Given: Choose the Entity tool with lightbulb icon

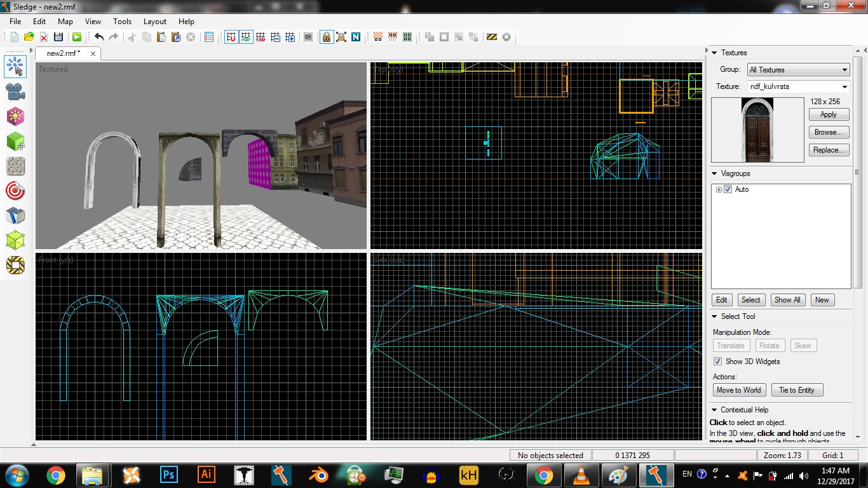Looking at the screenshot, I should [x=15, y=116].
